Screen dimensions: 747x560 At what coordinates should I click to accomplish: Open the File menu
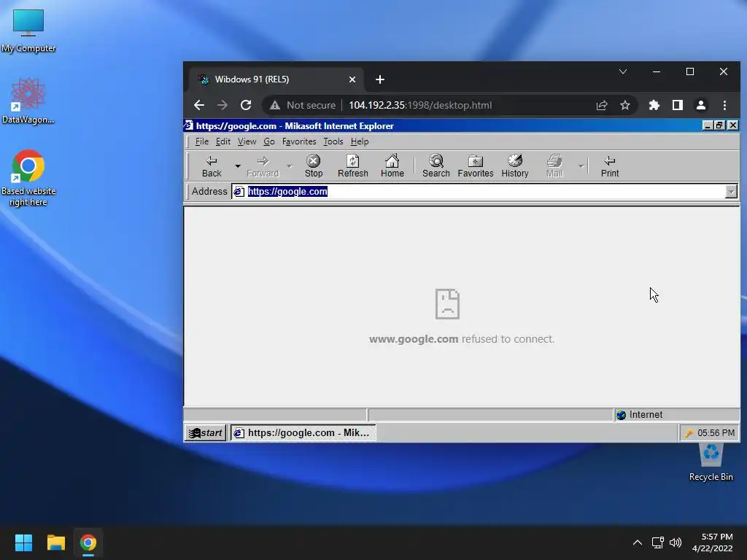point(201,141)
